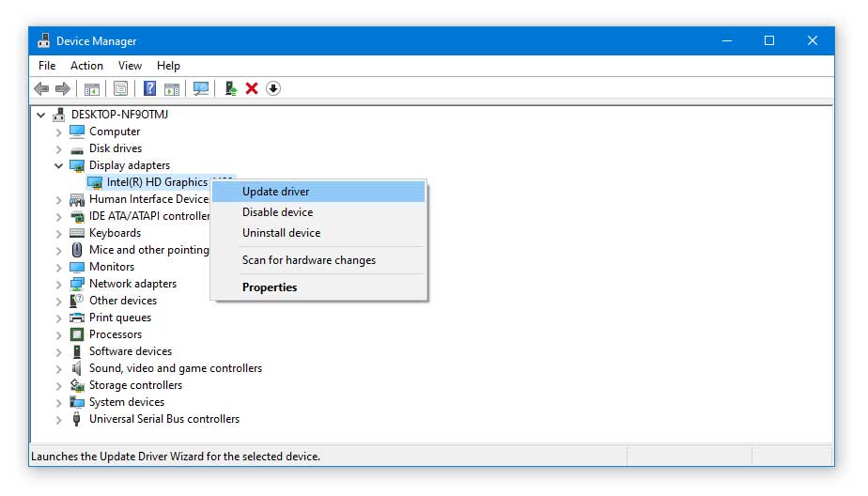Screen dimensions: 868x496
Task: Select the Computer label in the tree
Action: [x=115, y=132]
